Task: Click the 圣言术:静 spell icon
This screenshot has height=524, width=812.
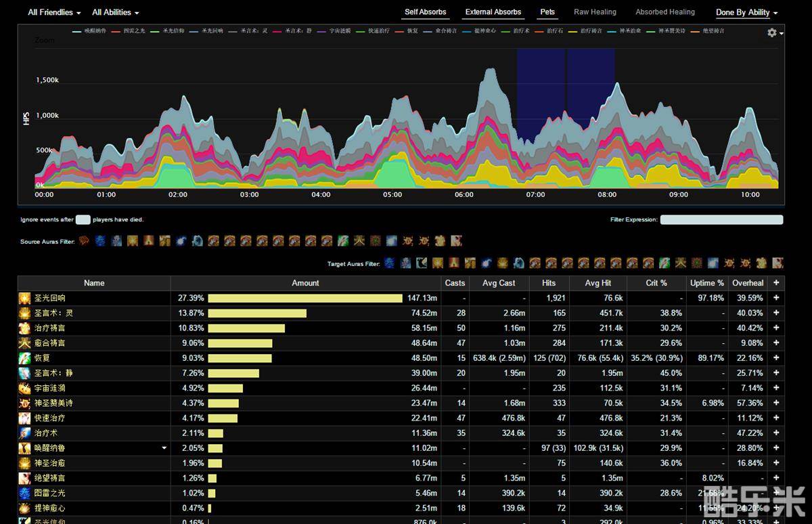Action: coord(24,373)
